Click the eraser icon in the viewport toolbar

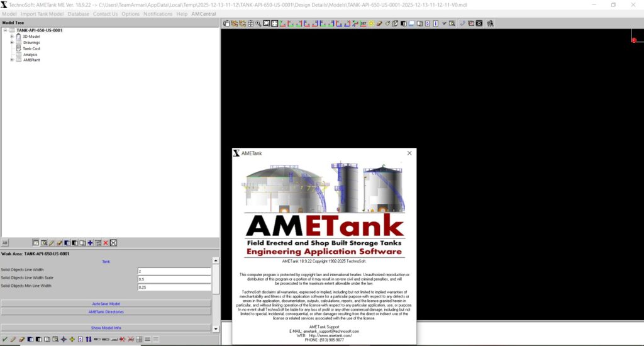pyautogui.click(x=379, y=23)
